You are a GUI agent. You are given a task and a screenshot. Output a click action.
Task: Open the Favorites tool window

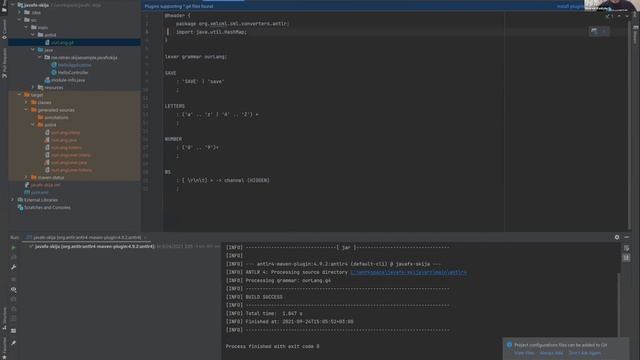point(4,348)
